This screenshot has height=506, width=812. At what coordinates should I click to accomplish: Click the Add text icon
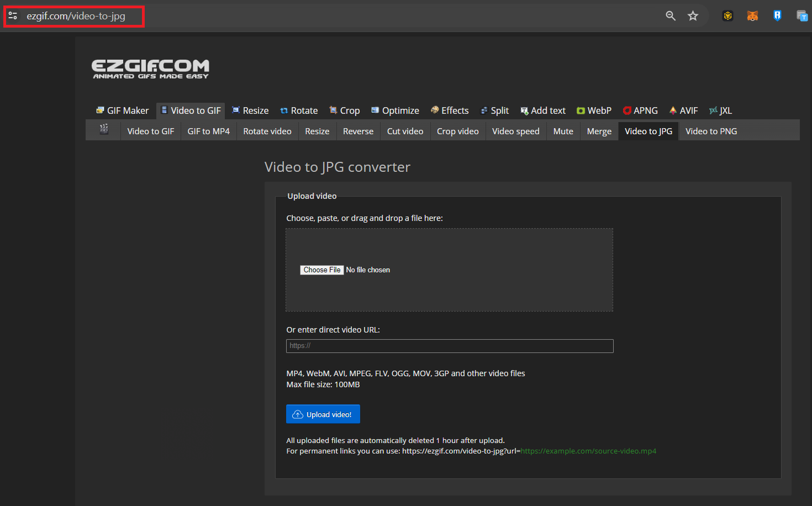[x=523, y=110]
